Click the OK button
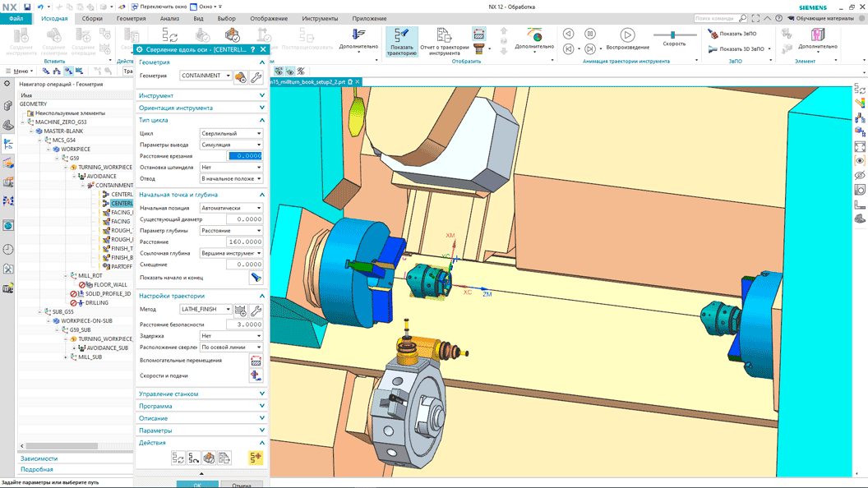Image resolution: width=868 pixels, height=488 pixels. (197, 485)
